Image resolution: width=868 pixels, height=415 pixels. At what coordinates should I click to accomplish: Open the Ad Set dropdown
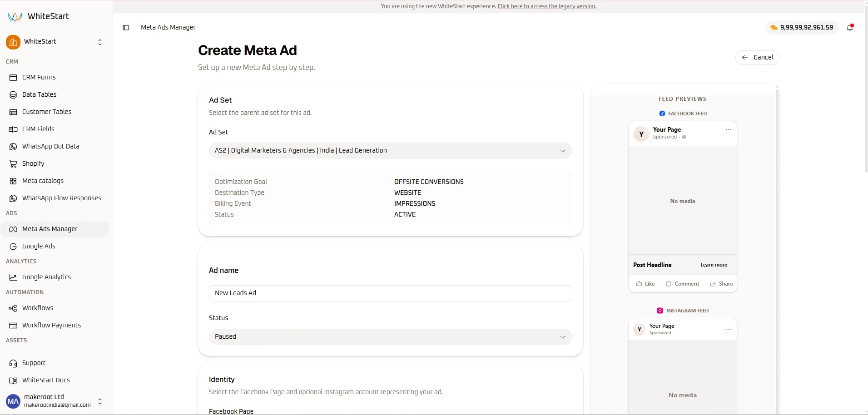(x=390, y=151)
